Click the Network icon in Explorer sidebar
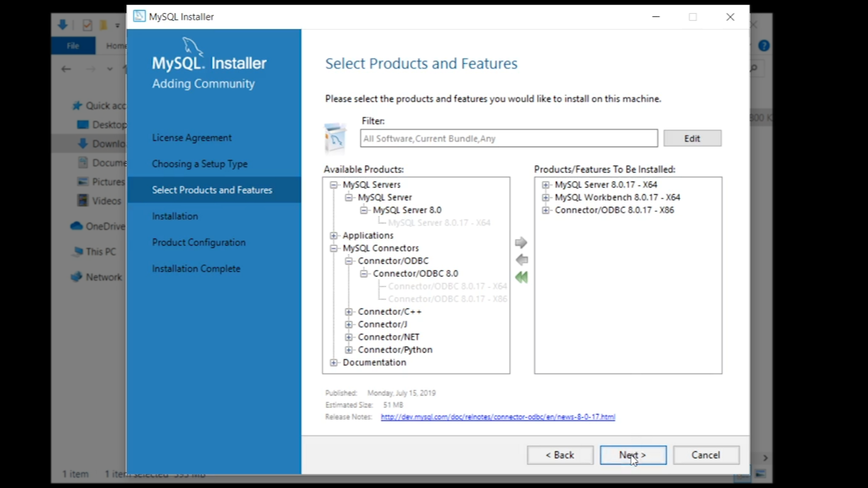868x488 pixels. tap(76, 277)
